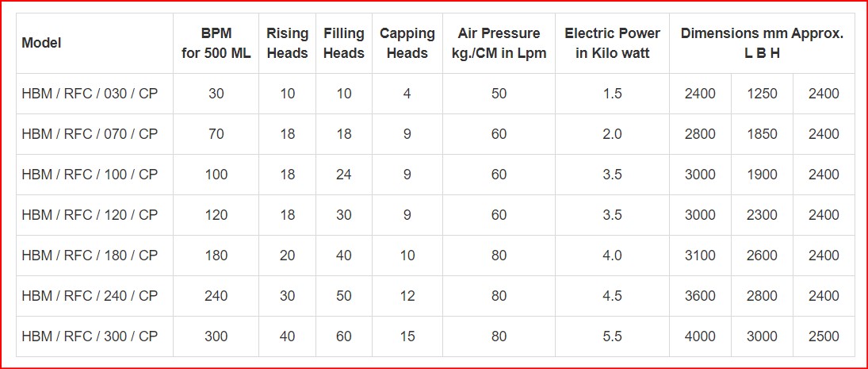Select model HBM / RFC / 030 / CP
Image resolution: width=868 pixels, height=369 pixels.
[90, 94]
